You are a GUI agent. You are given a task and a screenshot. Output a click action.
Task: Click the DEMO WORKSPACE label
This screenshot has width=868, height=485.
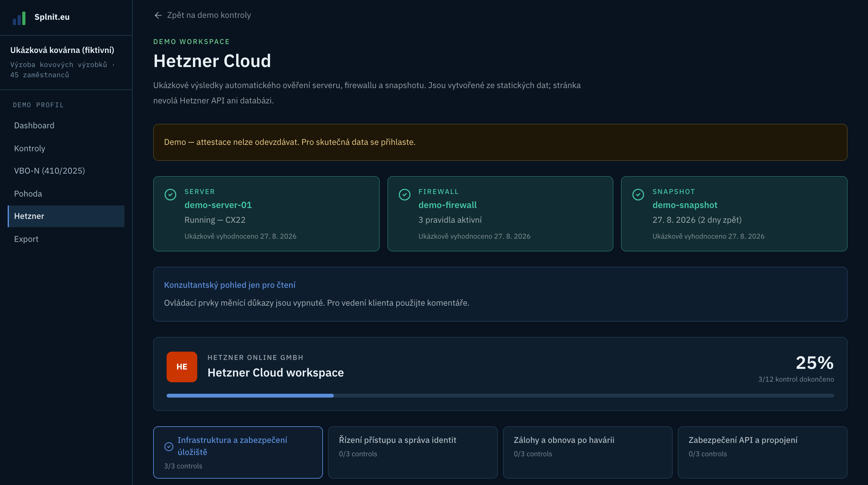(191, 42)
